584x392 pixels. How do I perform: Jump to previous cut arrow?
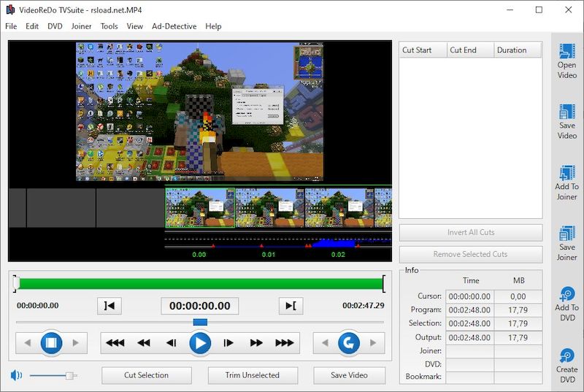(325, 343)
